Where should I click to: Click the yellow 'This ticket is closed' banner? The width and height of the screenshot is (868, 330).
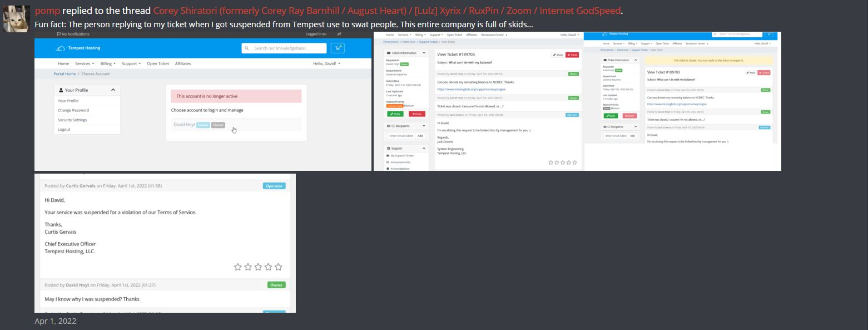pyautogui.click(x=708, y=60)
